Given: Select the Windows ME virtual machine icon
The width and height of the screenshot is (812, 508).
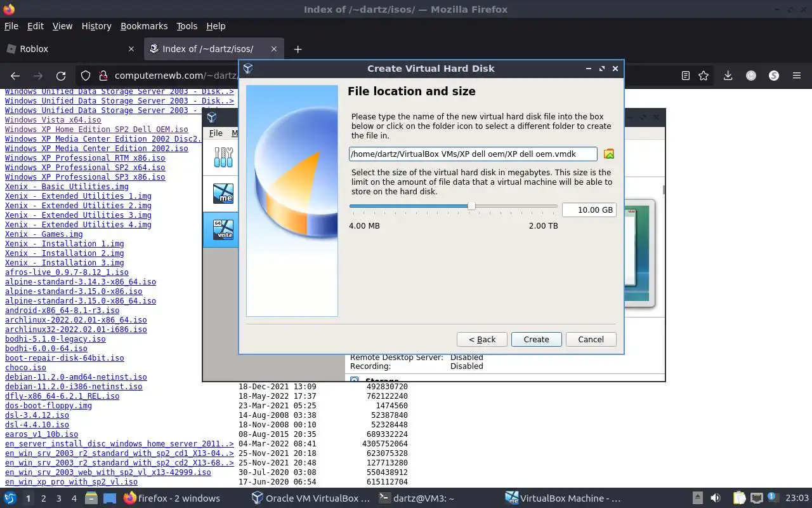Looking at the screenshot, I should point(223,193).
